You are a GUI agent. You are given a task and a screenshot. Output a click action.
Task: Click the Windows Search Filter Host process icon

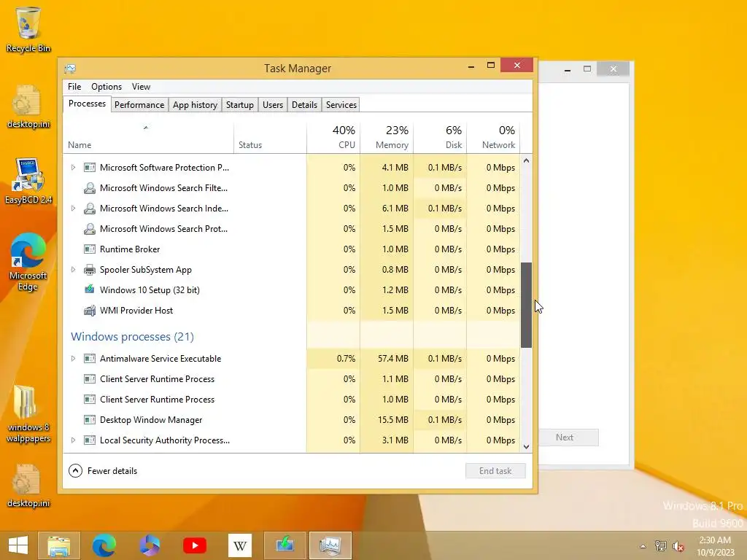(90, 188)
